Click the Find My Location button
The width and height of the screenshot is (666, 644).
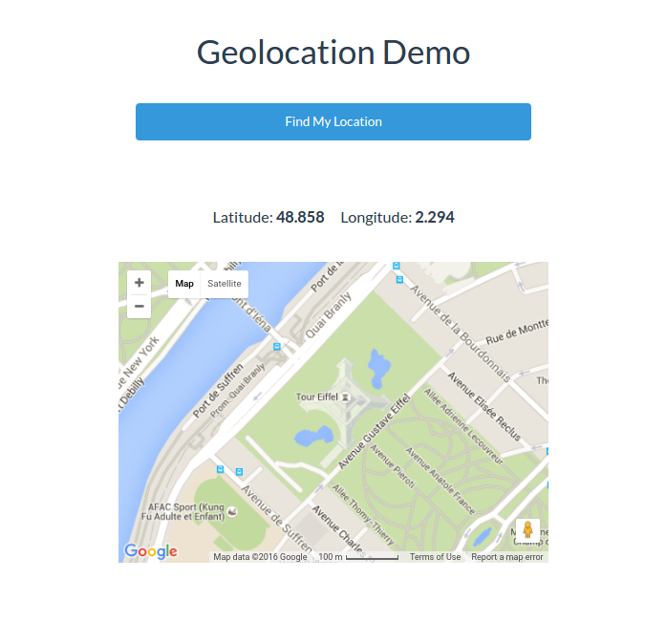pos(333,121)
